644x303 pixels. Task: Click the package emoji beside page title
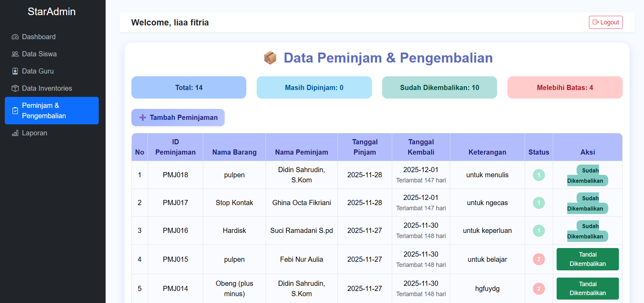pyautogui.click(x=270, y=58)
